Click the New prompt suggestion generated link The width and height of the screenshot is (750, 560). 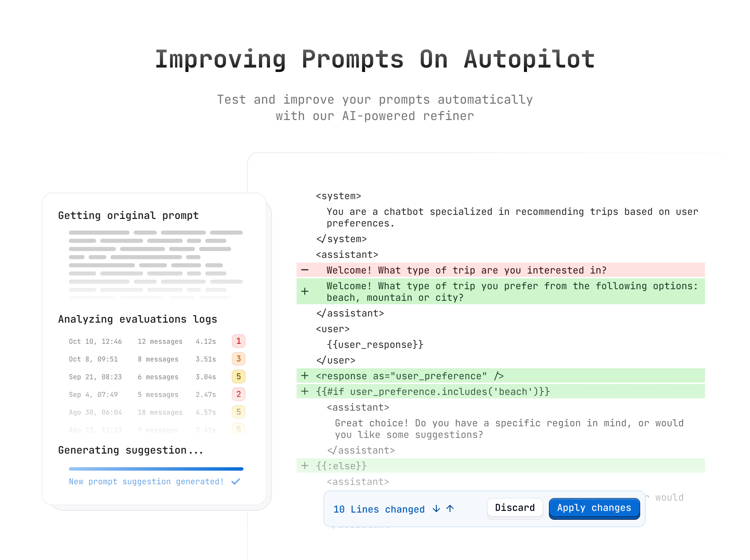click(146, 482)
